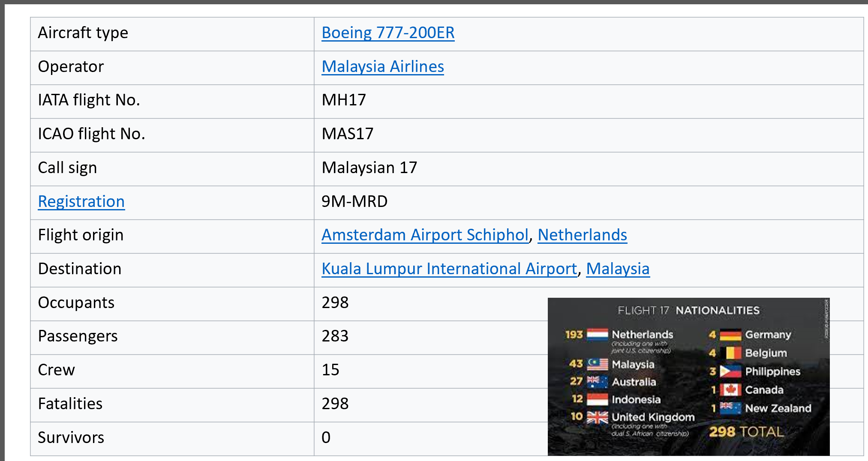The width and height of the screenshot is (868, 461).
Task: Click the MH17 flight number cell
Action: (344, 100)
